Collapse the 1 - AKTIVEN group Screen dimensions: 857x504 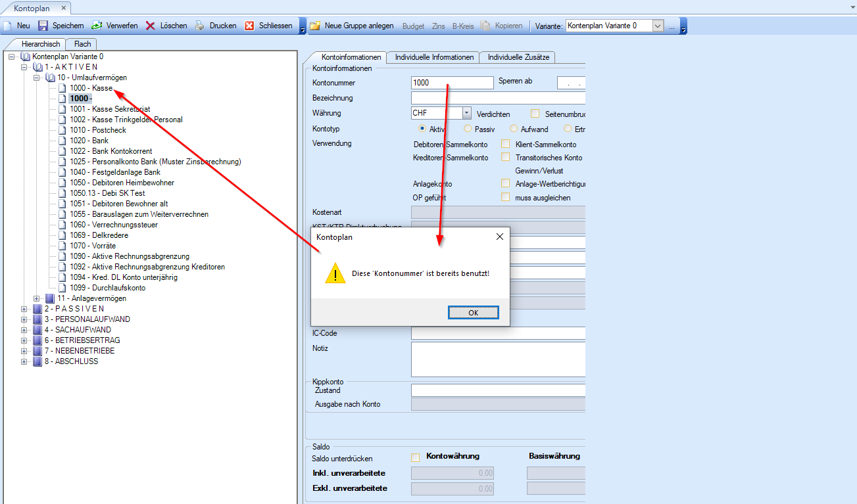click(x=25, y=67)
